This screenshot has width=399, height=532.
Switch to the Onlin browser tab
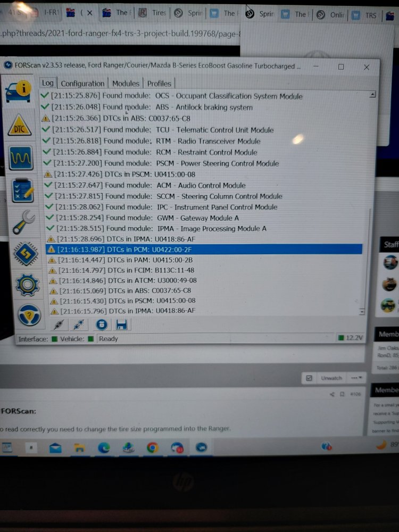pyautogui.click(x=331, y=14)
